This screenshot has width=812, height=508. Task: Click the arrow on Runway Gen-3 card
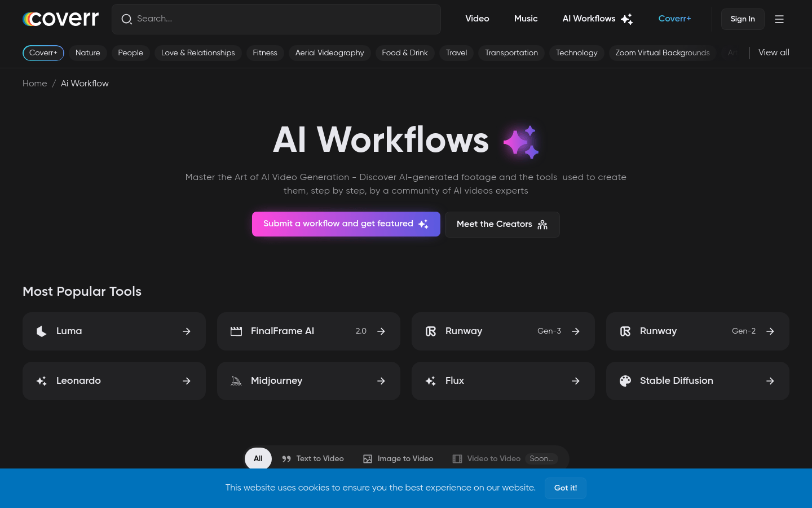(576, 331)
